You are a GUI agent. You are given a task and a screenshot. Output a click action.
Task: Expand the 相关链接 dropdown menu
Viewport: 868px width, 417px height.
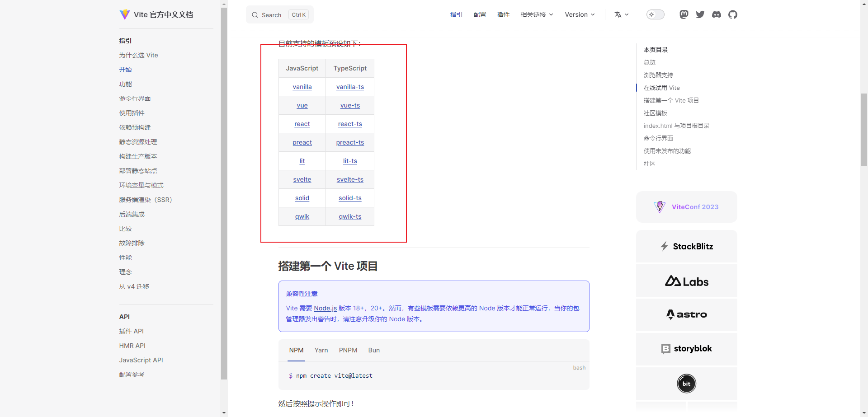[537, 14]
